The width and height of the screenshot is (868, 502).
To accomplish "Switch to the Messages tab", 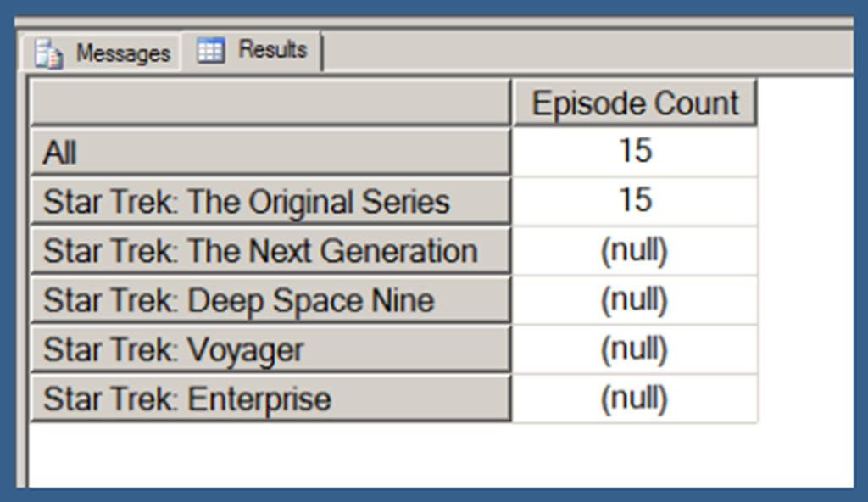I will tap(122, 53).
